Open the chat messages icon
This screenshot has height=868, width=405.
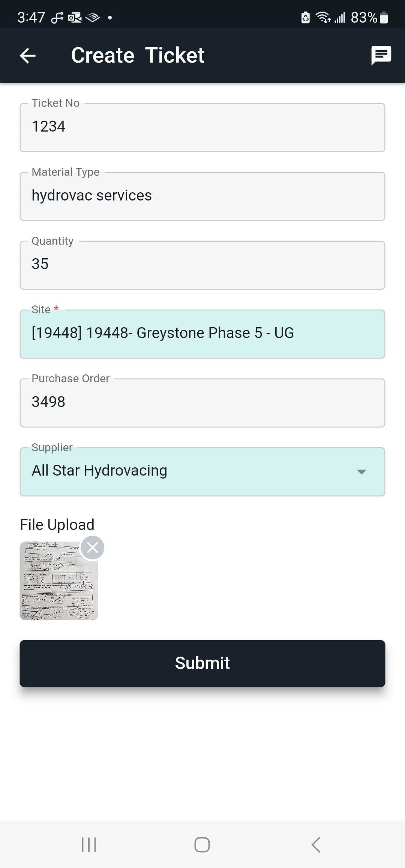tap(381, 55)
